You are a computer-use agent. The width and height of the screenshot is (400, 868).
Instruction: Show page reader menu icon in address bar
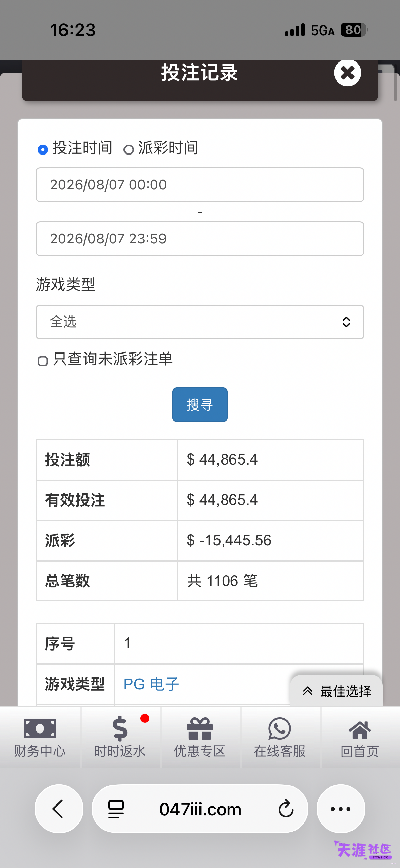point(116,809)
